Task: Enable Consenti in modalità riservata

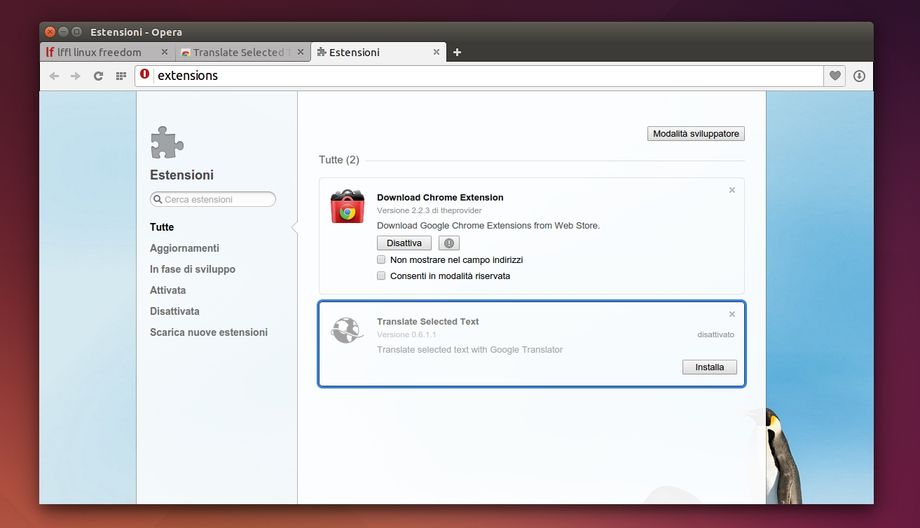Action: coord(381,276)
